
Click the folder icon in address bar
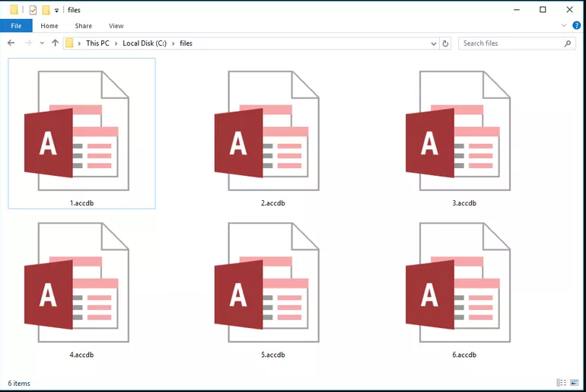point(69,43)
